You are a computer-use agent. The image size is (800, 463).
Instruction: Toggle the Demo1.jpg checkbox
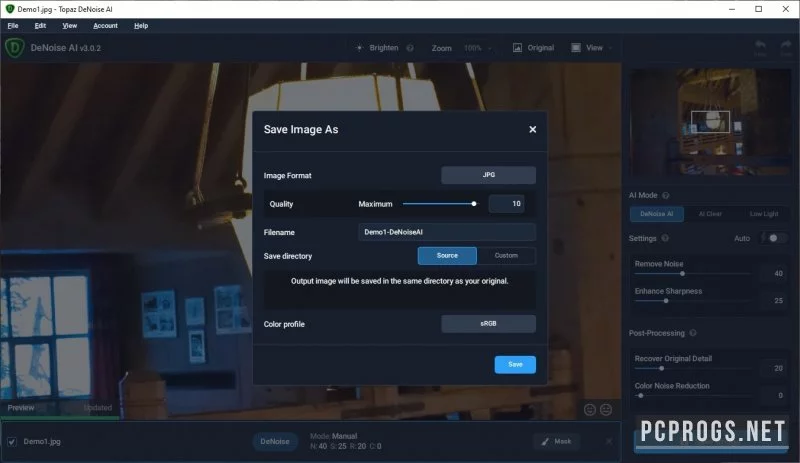(x=12, y=442)
